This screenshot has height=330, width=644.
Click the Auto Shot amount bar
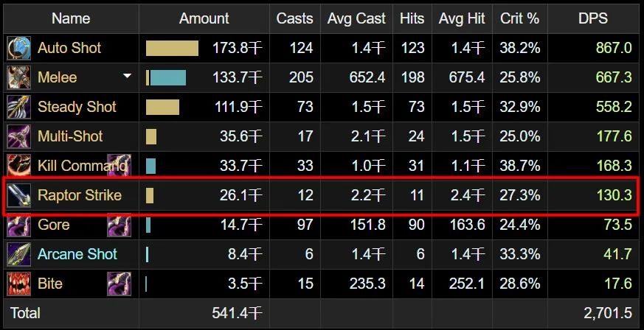172,48
